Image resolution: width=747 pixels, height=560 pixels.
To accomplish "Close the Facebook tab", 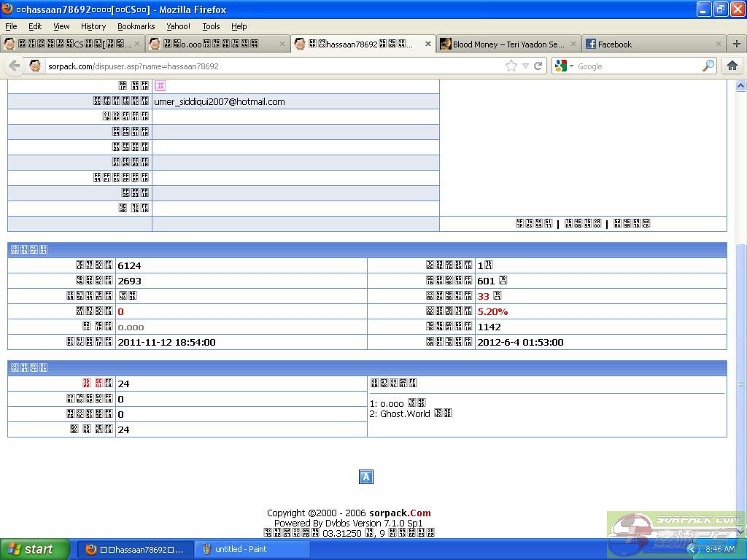I will [x=718, y=44].
